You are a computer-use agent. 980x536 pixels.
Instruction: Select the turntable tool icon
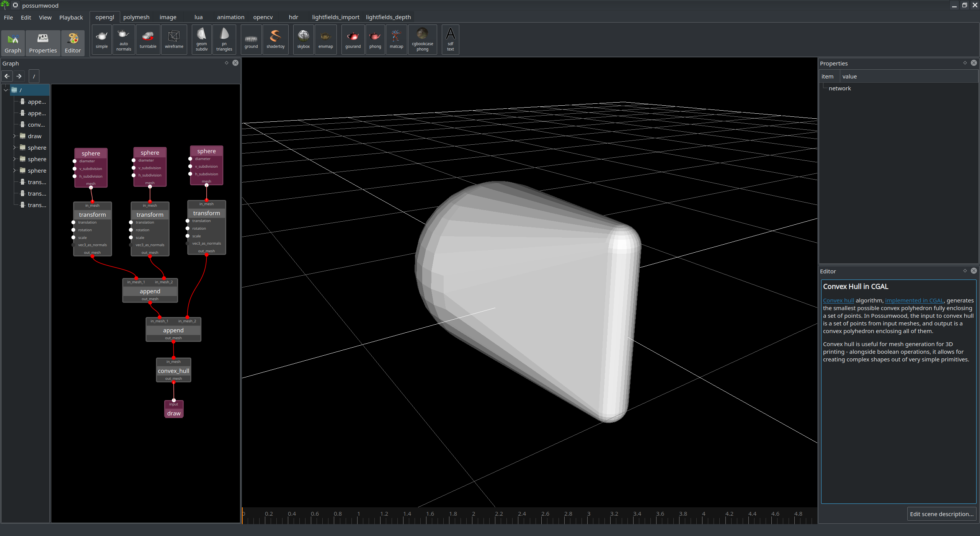click(x=147, y=39)
